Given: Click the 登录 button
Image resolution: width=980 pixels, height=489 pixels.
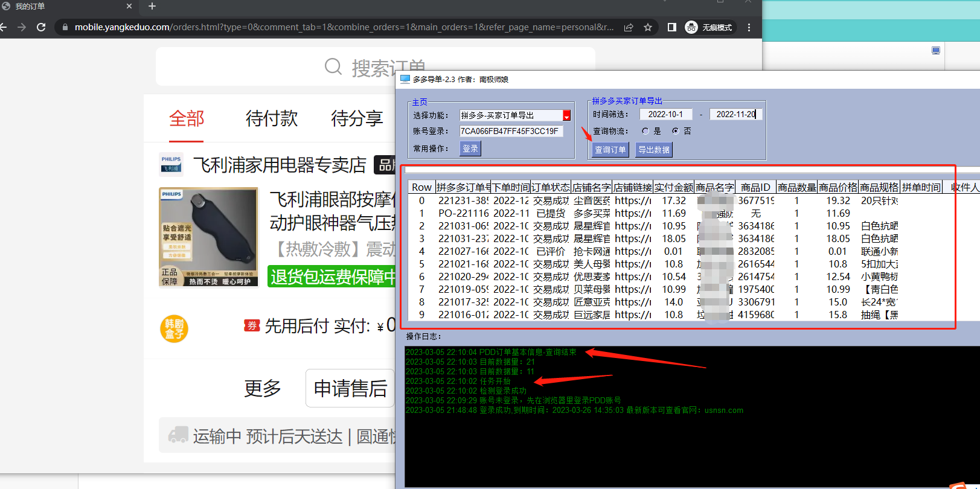Looking at the screenshot, I should tap(470, 149).
